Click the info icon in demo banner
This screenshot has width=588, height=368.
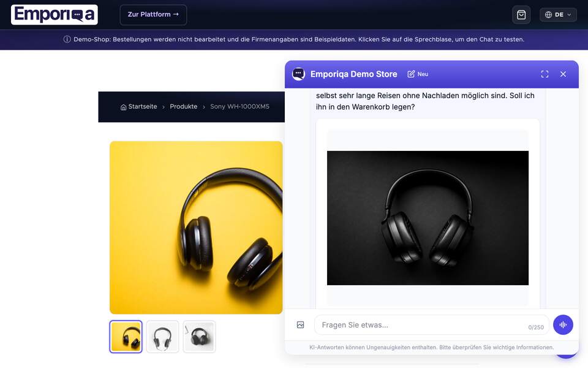tap(67, 39)
